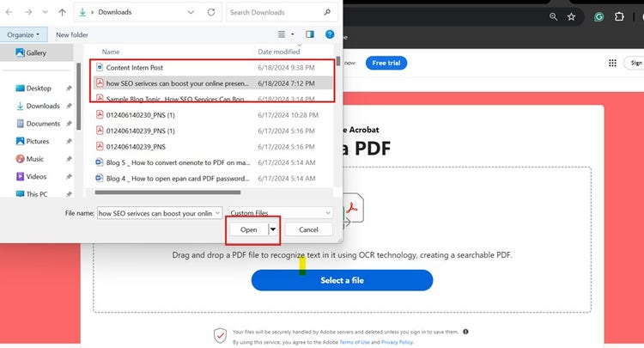Click the Open button

coord(248,229)
